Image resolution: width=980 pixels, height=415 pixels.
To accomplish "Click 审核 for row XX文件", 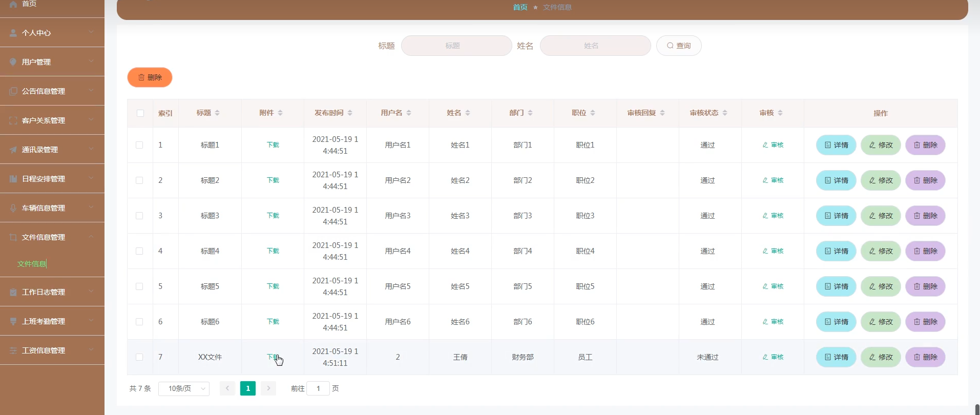I will tap(773, 357).
